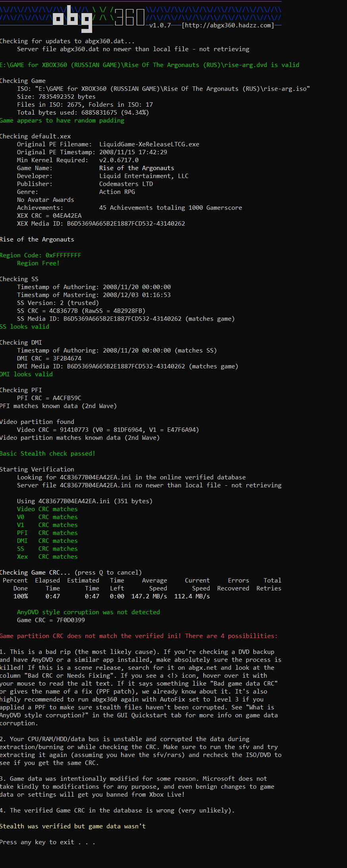Screen dimensions: 347x868
Task: Click the red 'Game partition CRC does not match' line
Action: [x=139, y=636]
